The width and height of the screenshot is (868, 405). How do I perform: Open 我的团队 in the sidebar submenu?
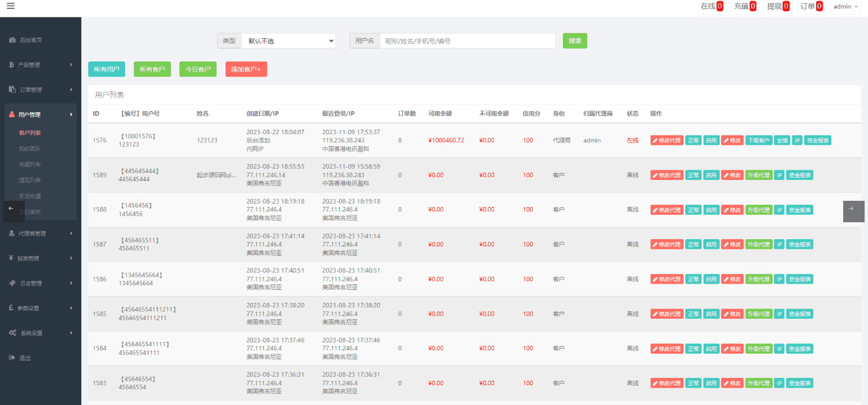(30, 149)
